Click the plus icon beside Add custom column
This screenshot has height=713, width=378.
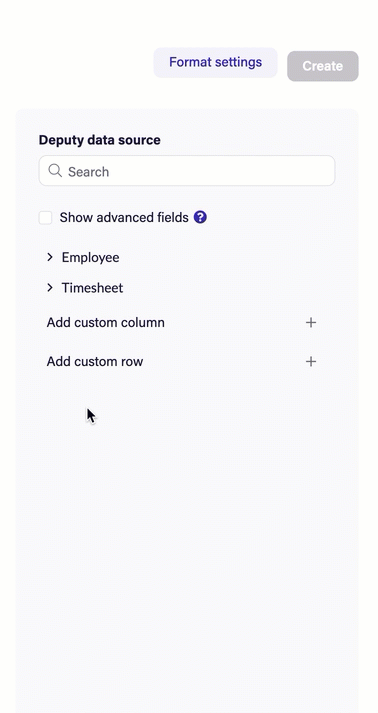tap(311, 322)
